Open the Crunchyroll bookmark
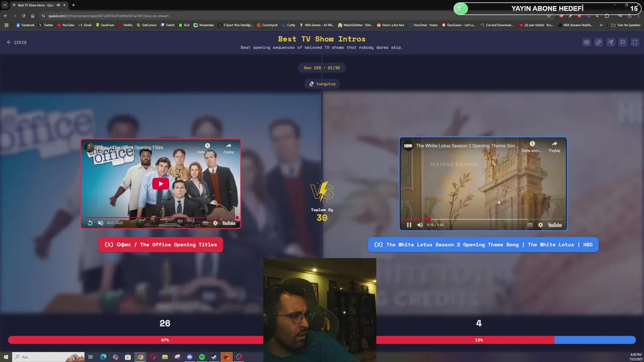This screenshot has width=644, height=362. pyautogui.click(x=267, y=25)
